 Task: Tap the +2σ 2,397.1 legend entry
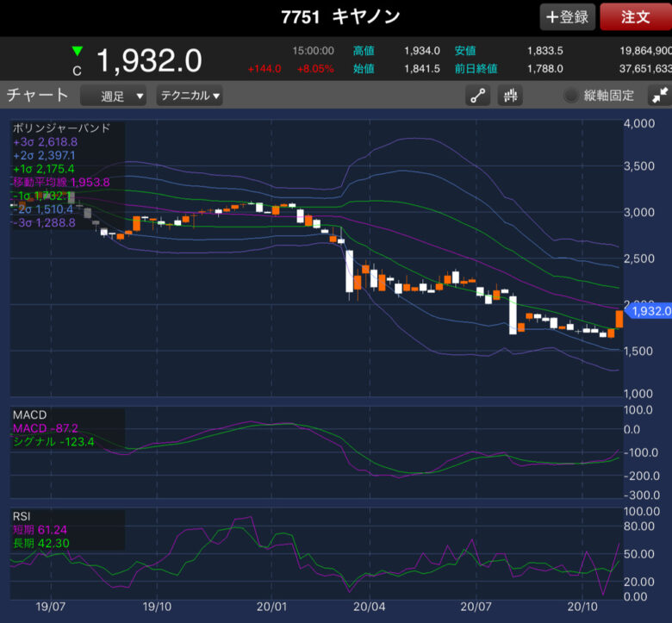[44, 155]
